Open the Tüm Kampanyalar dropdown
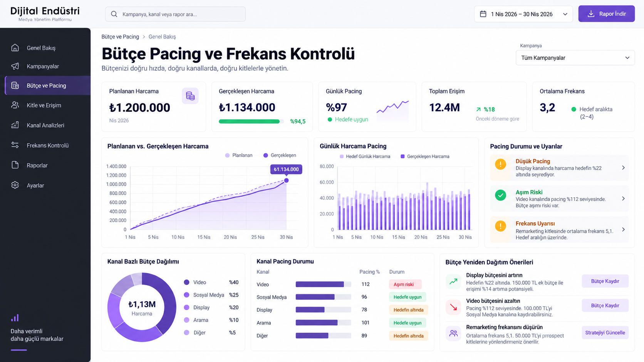The height and width of the screenshot is (362, 644). (x=575, y=58)
